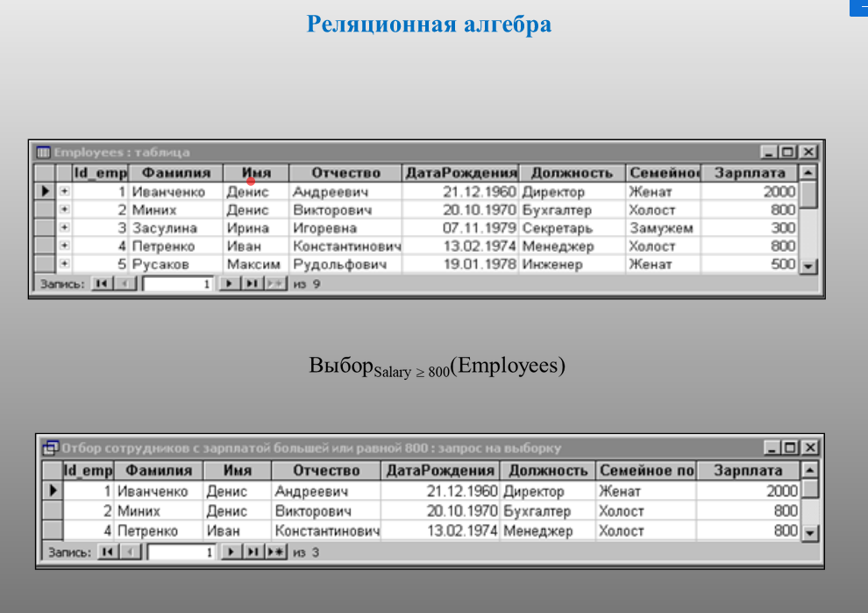
Task: Click scroll up arrow in query window
Action: coord(809,470)
